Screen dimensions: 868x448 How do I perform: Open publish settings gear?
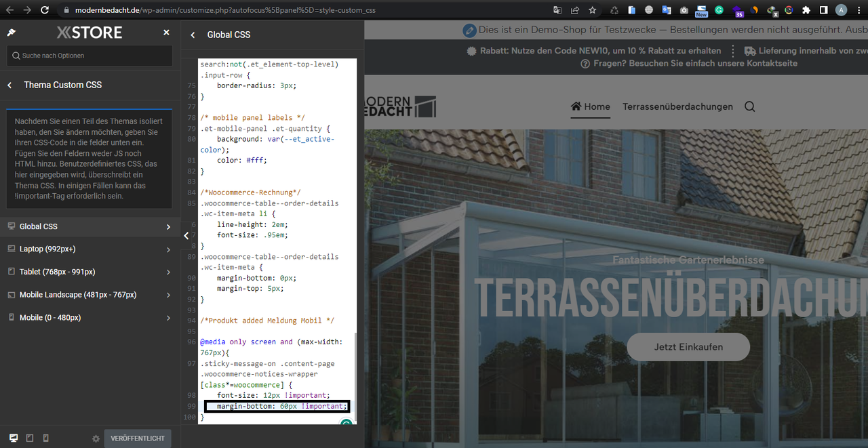[x=96, y=439]
